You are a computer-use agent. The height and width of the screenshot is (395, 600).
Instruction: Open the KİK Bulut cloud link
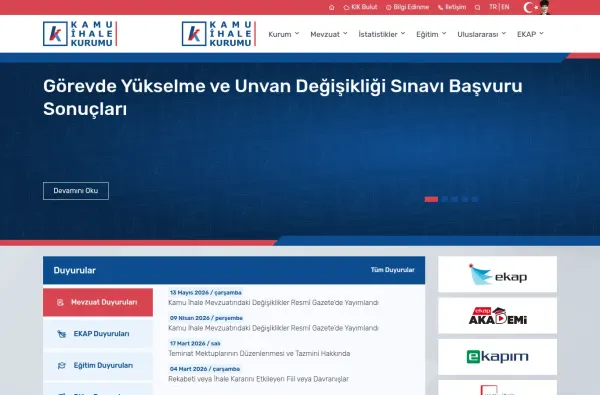point(360,7)
